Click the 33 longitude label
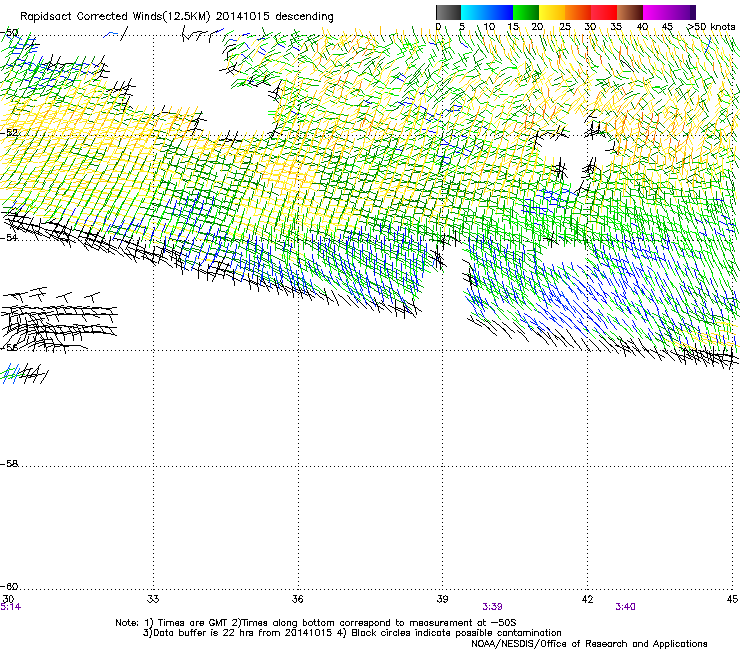The image size is (740, 650). [x=153, y=599]
